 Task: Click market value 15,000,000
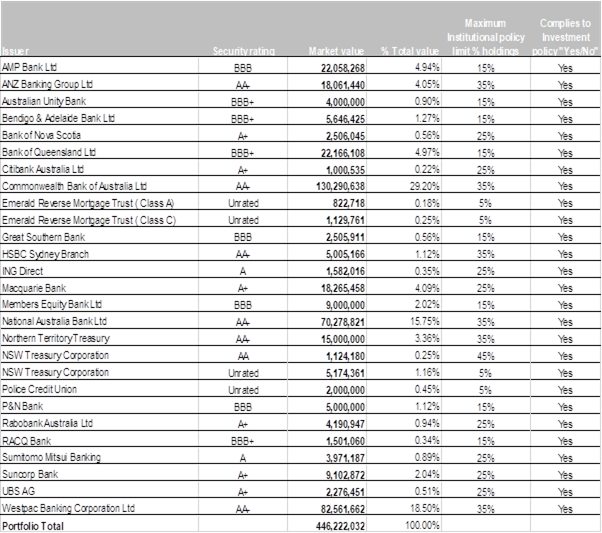[343, 339]
